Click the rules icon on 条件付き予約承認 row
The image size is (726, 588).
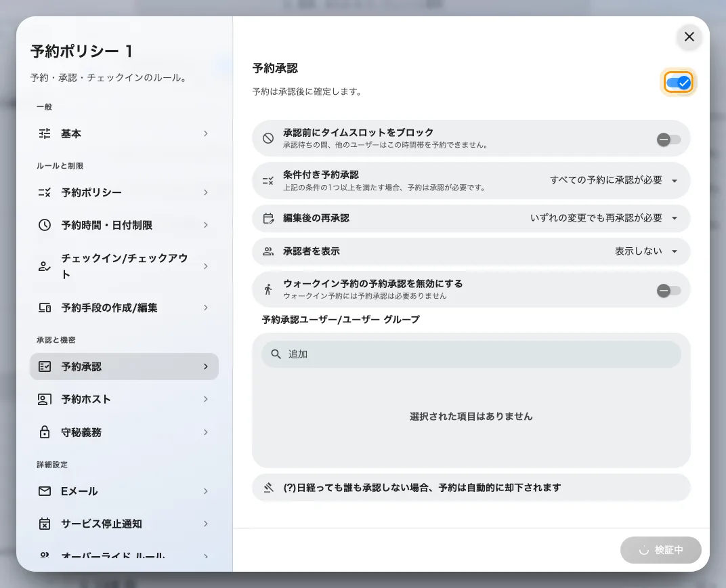coord(268,181)
